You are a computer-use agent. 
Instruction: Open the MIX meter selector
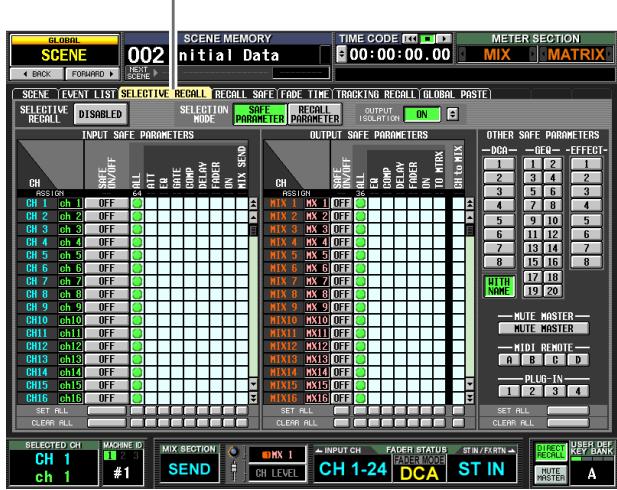(497, 54)
